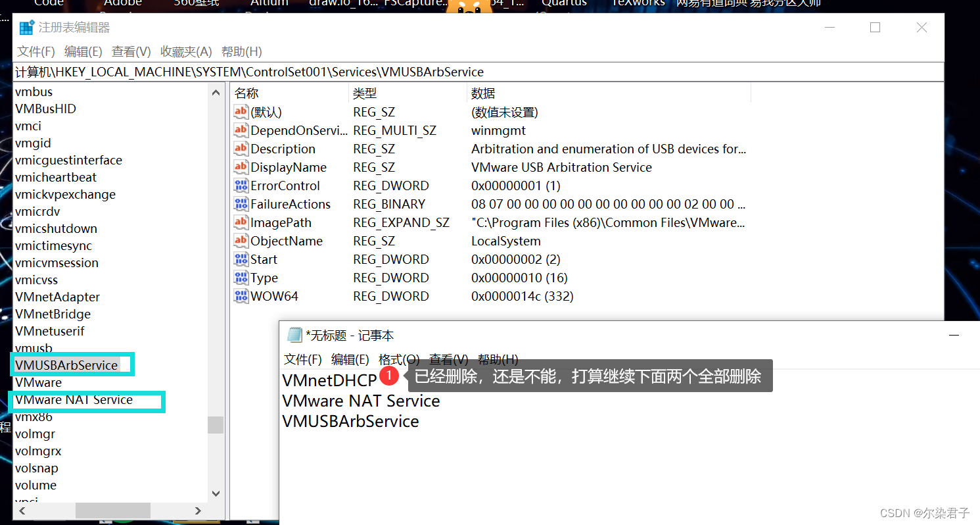Click the tree scrollbar down arrow

[216, 493]
